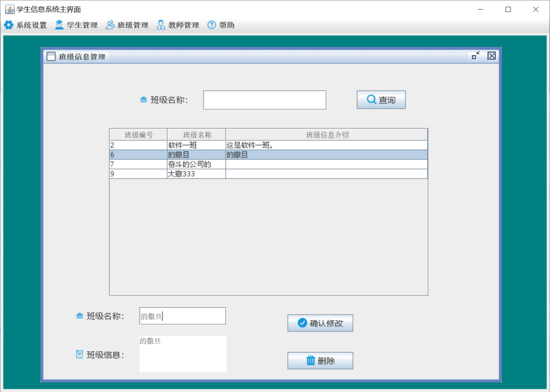Open the 帮助 menu
Screen dimensions: 550x392
pyautogui.click(x=221, y=25)
